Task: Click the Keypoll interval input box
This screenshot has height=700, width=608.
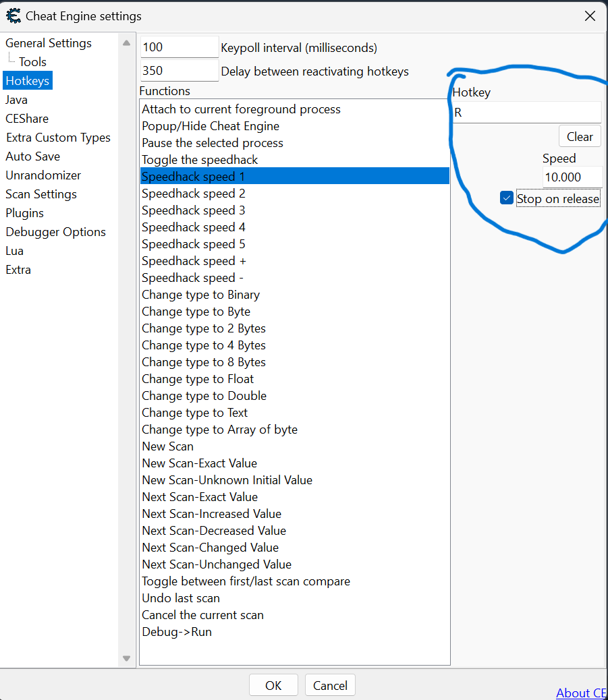Action: pos(179,47)
